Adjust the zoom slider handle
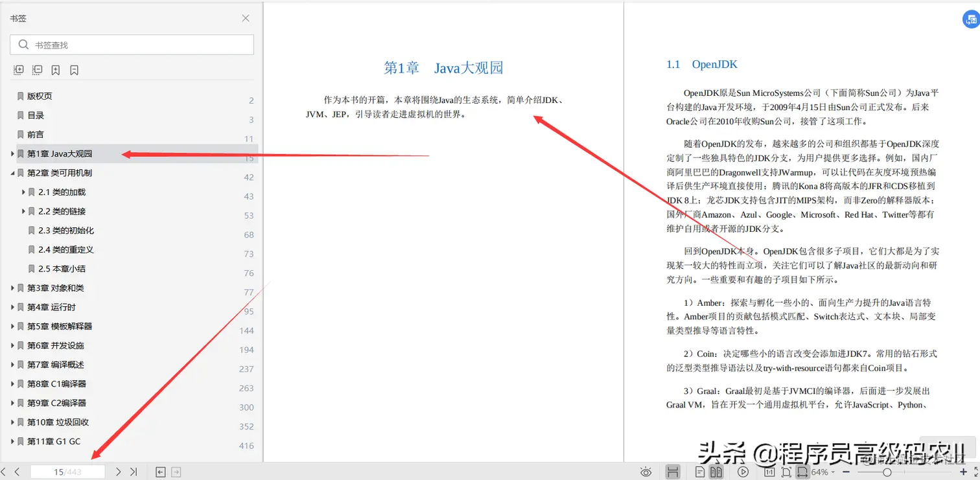 click(888, 472)
